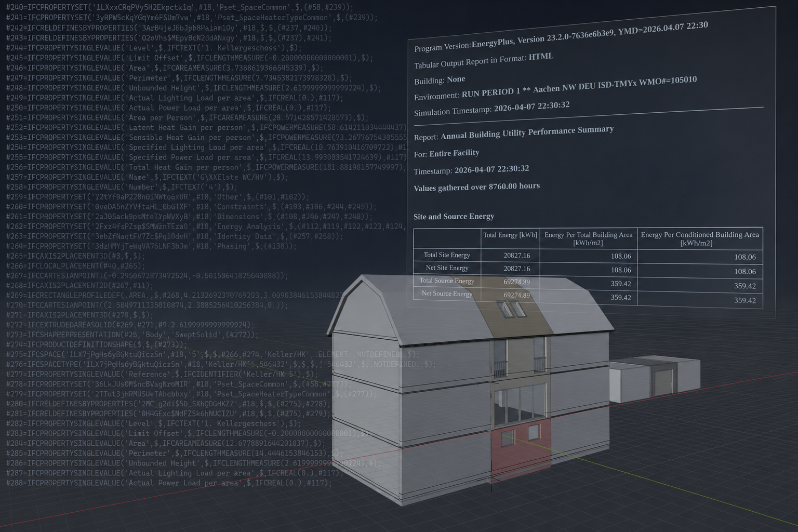Select the "Net Site Energy" row label
This screenshot has width=798, height=532.
click(447, 268)
